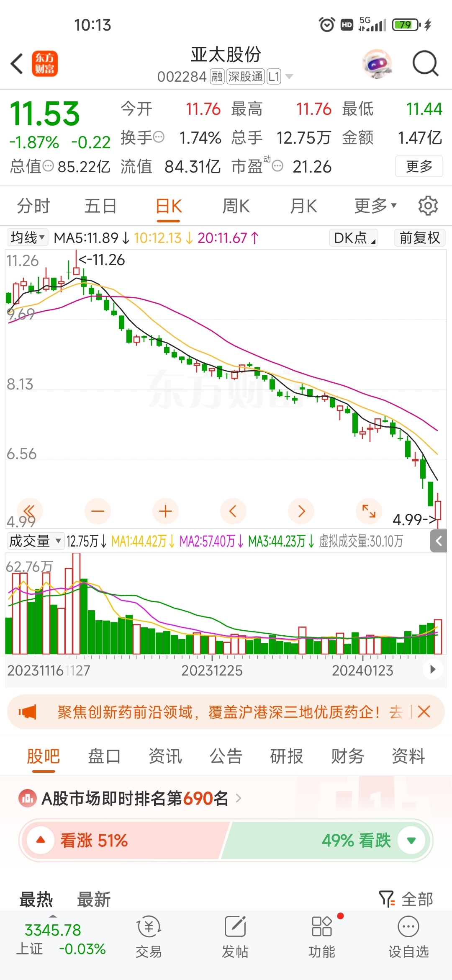
Task: Tap green down-triangle vote icon
Action: point(411,840)
